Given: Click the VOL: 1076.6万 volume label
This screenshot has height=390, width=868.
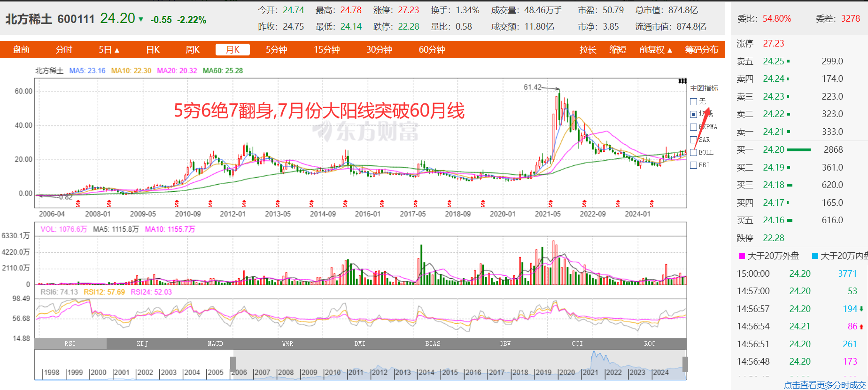Looking at the screenshot, I should coord(64,229).
